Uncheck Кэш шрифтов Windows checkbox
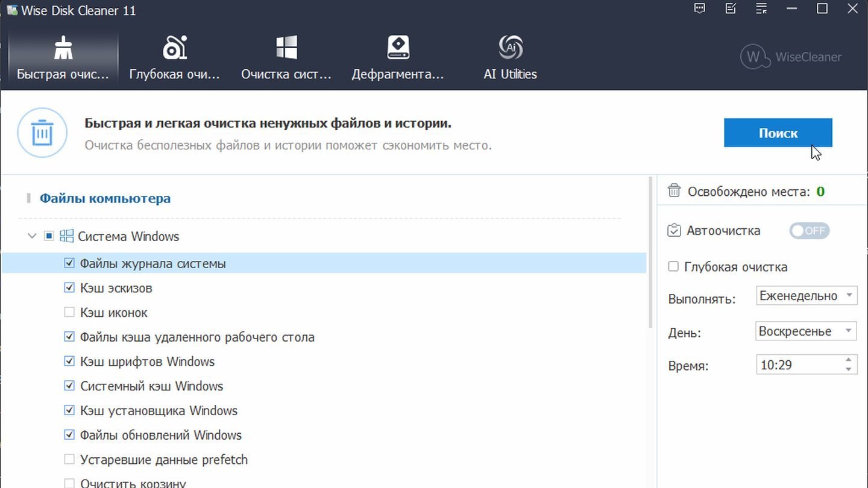Viewport: 868px width, 488px height. point(69,361)
